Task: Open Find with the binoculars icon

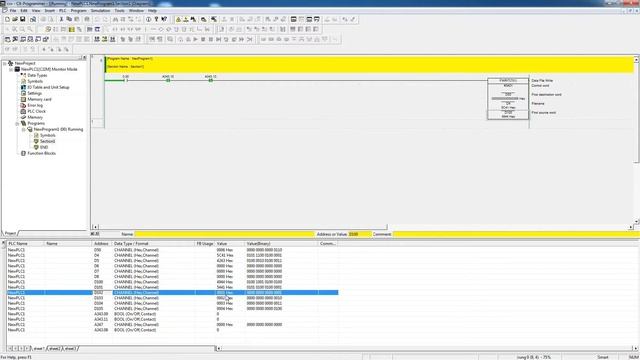Action: (116, 19)
